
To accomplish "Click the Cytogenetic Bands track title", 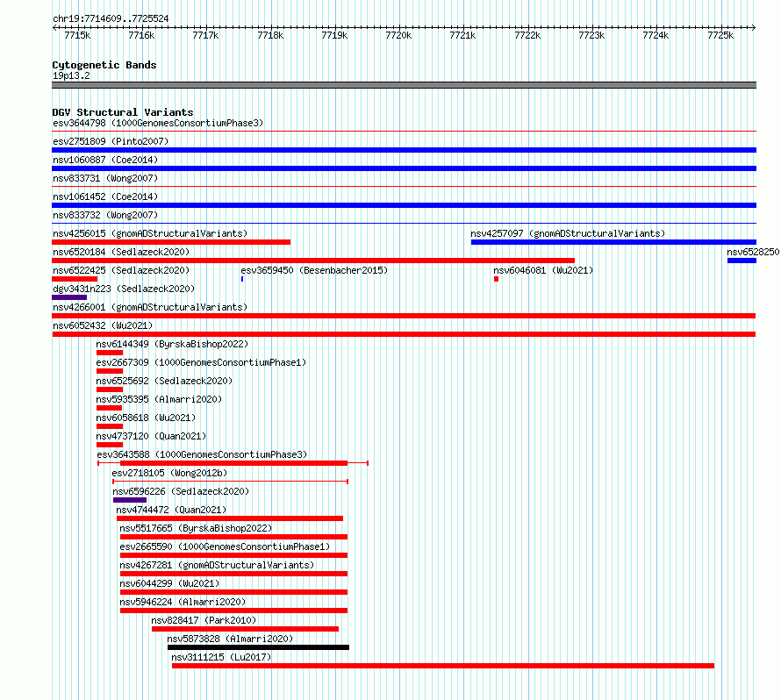I will (x=104, y=65).
